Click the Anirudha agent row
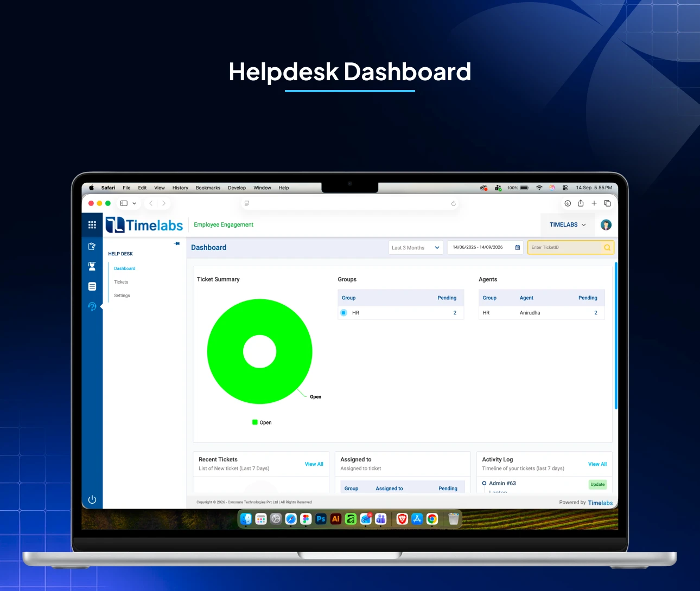The width and height of the screenshot is (700, 591). 542,313
